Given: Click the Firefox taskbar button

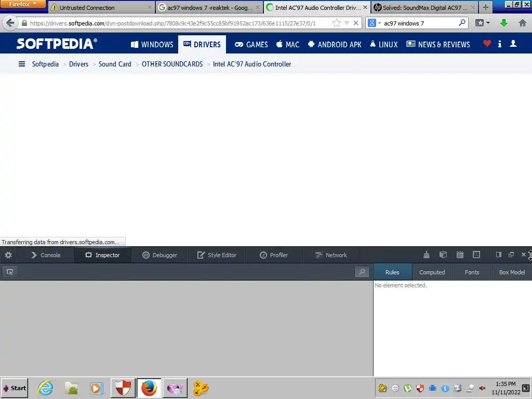Looking at the screenshot, I should 149,388.
